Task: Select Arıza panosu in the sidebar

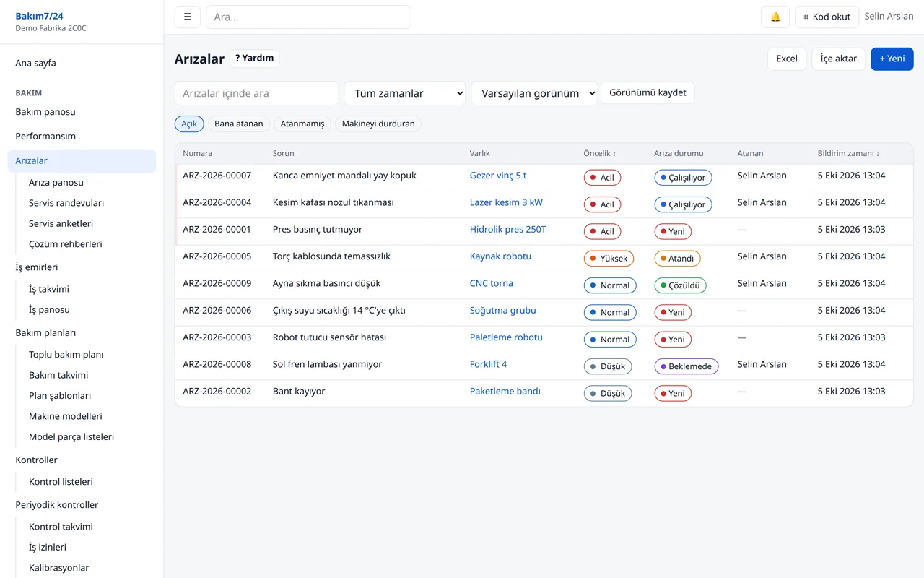Action: (56, 183)
